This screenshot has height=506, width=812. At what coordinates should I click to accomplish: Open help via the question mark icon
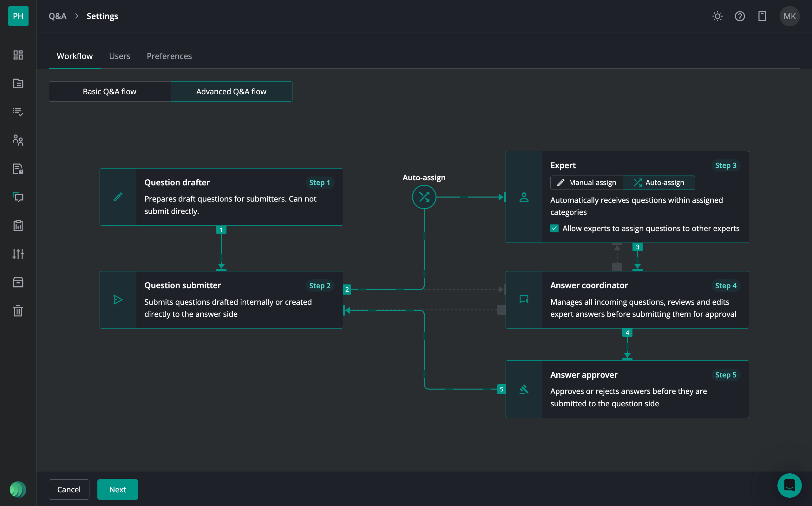(740, 16)
